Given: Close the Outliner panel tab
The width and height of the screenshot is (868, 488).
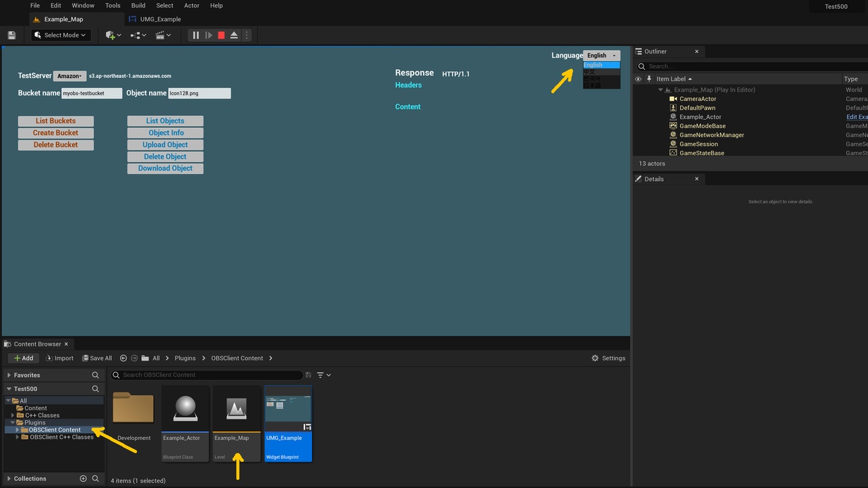Looking at the screenshot, I should tap(696, 52).
